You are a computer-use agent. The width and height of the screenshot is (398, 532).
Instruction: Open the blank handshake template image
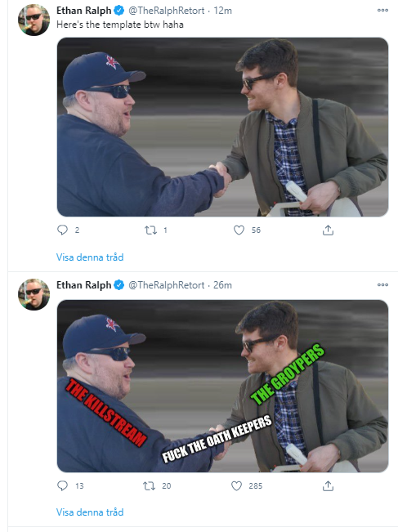point(222,127)
